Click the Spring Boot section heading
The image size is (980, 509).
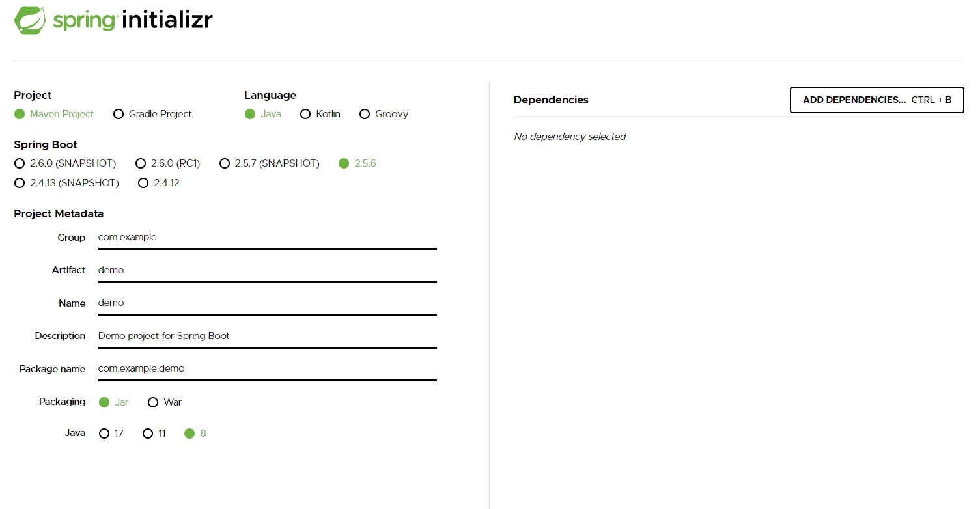46,145
